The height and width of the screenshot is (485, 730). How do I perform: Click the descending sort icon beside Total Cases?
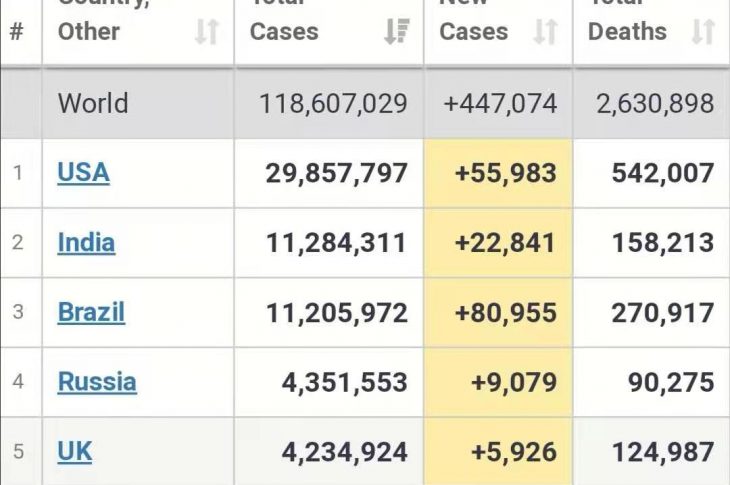pyautogui.click(x=396, y=32)
